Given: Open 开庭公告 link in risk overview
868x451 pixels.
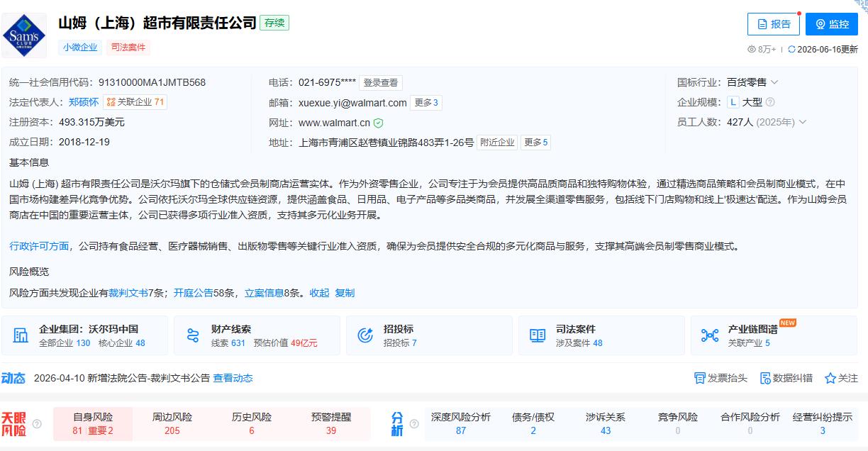Looking at the screenshot, I should [x=194, y=293].
